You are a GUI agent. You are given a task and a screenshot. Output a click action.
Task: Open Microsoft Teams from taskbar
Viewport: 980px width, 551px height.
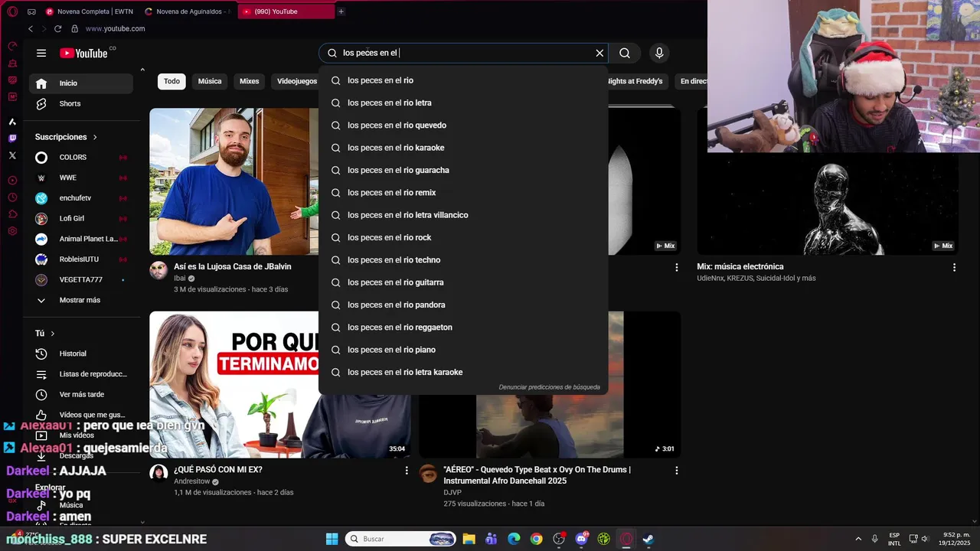pyautogui.click(x=491, y=539)
